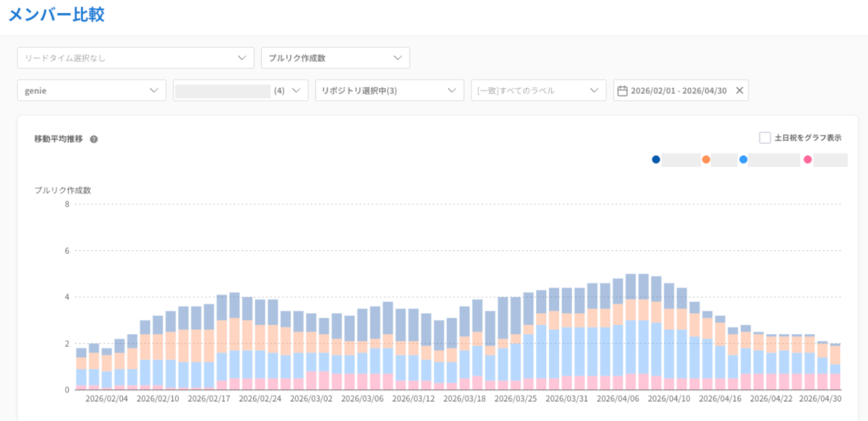Click the 2026/04/16 axis date label
Image resolution: width=868 pixels, height=421 pixels.
[721, 399]
